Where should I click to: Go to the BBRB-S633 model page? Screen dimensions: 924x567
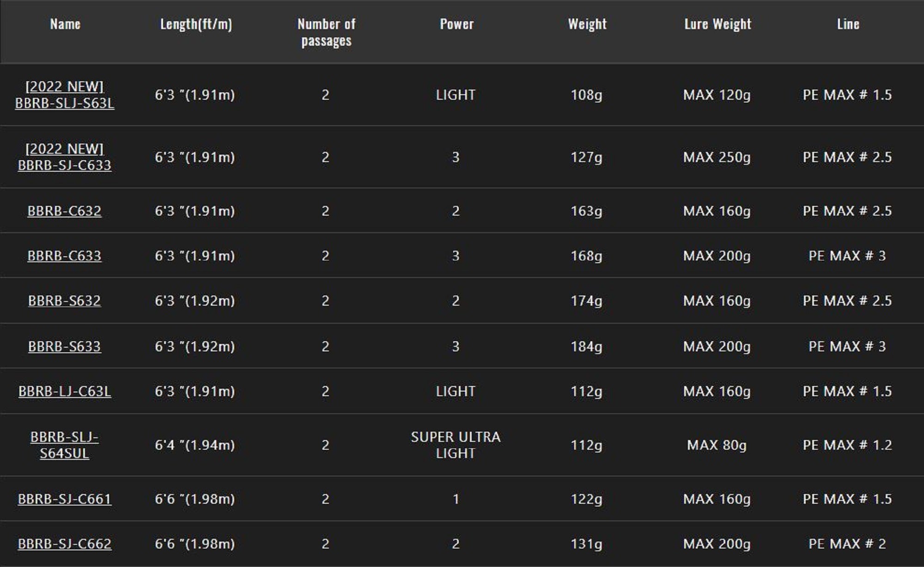coord(64,346)
